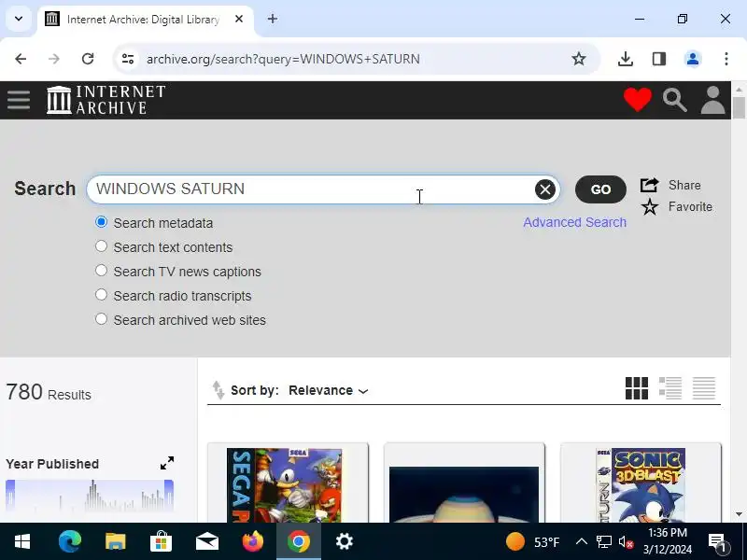Screen dimensions: 747x560
Task: Open the user account silhouette icon
Action: pos(712,100)
